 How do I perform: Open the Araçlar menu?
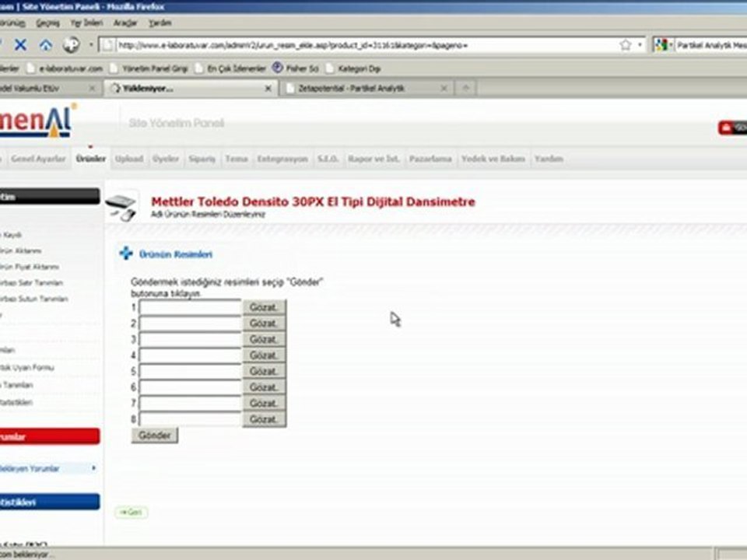pyautogui.click(x=125, y=23)
